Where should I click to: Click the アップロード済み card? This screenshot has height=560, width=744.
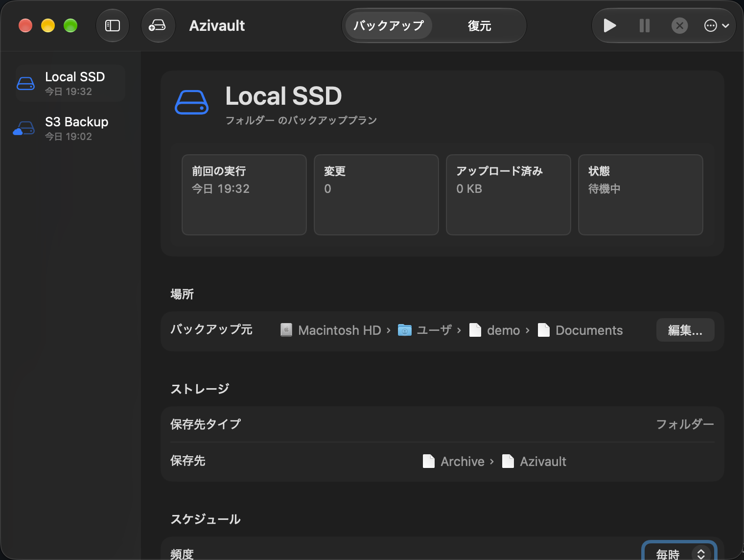(509, 195)
